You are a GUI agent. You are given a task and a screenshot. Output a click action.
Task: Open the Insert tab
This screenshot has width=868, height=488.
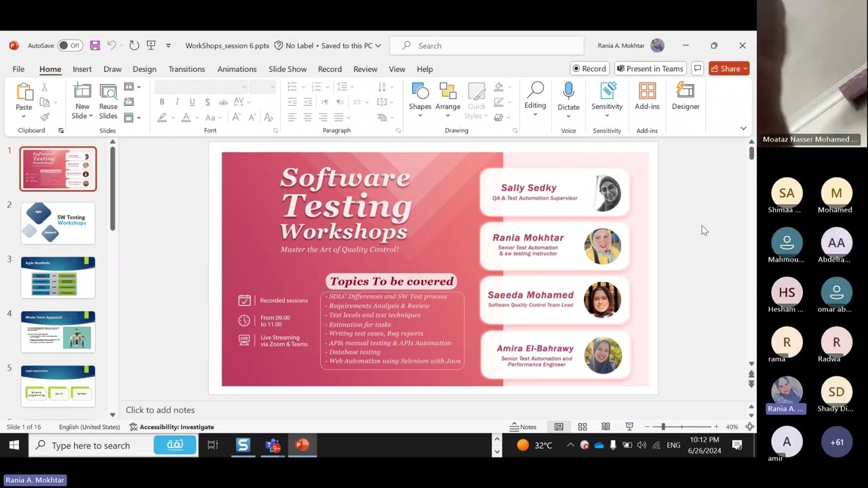(x=82, y=69)
